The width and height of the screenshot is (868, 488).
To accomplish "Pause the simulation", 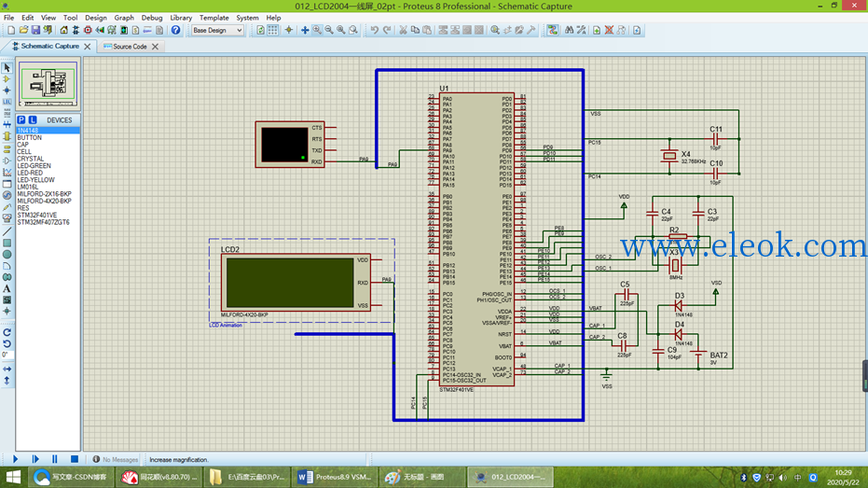I will coord(54,459).
